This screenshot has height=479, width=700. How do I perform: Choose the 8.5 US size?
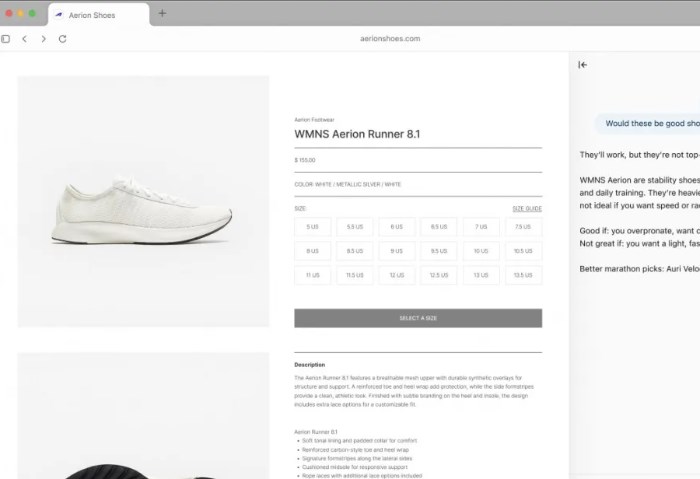click(355, 251)
